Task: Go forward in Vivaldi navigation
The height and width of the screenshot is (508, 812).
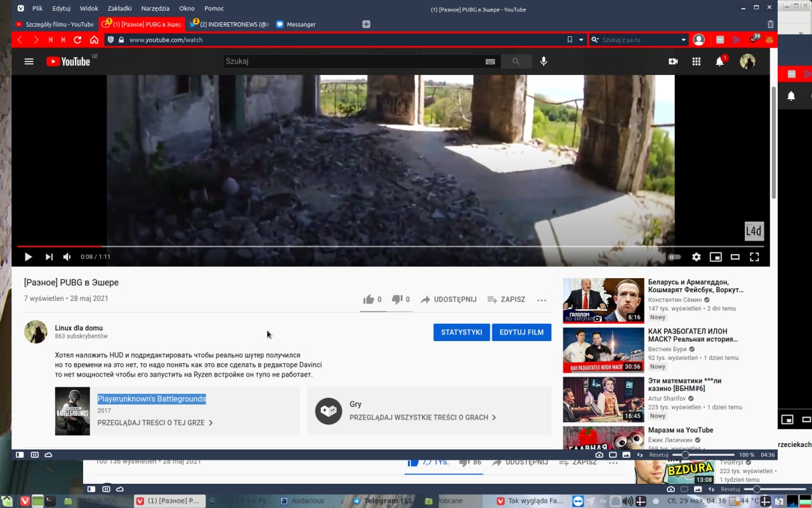Action: 36,39
